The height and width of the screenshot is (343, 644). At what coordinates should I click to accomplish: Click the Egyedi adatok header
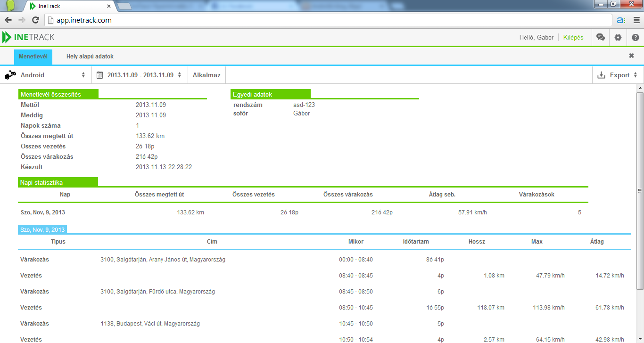tap(271, 94)
